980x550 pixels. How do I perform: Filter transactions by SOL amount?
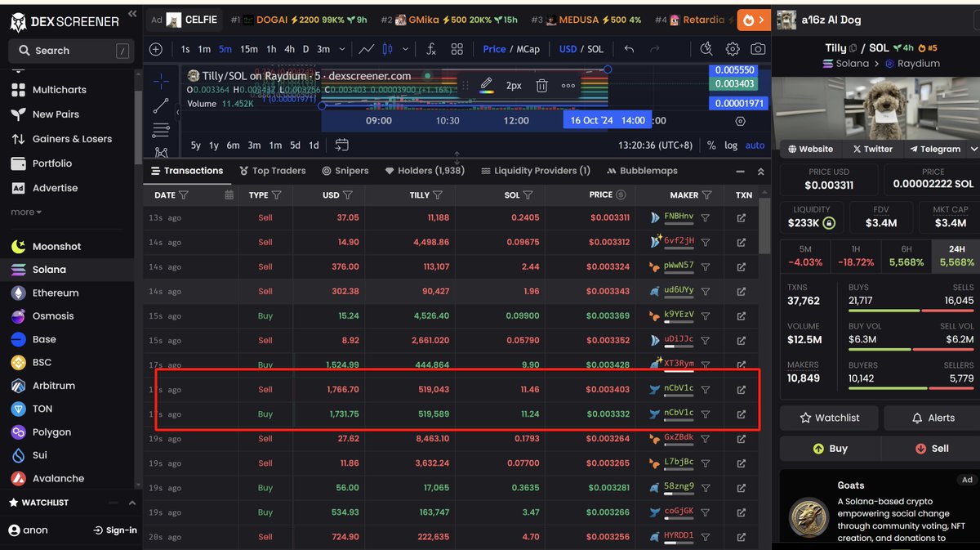(528, 195)
